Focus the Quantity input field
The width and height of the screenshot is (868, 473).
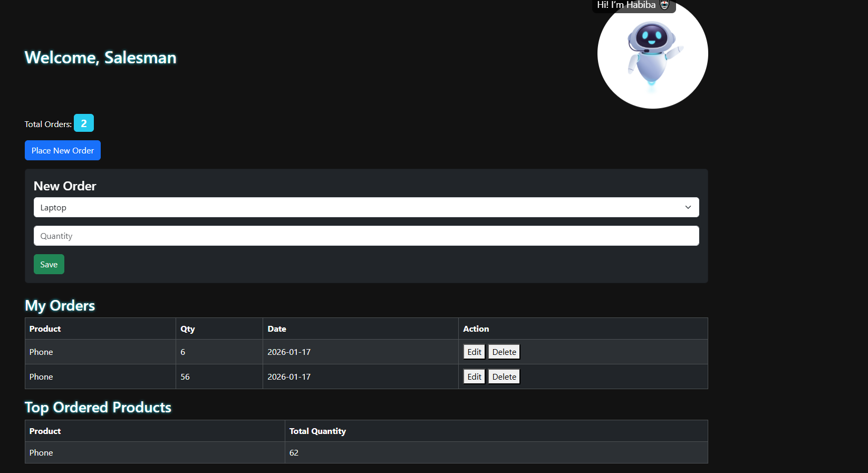366,236
